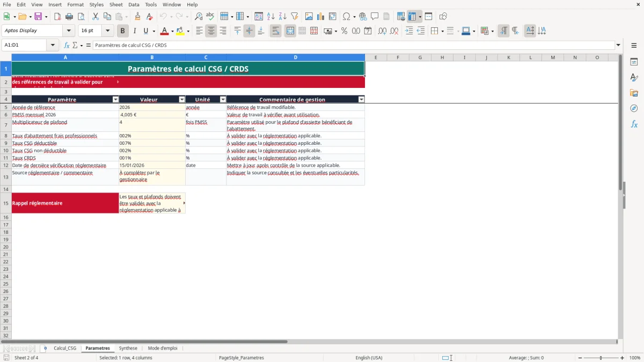
Task: Click into the formula input line
Action: coord(354,46)
